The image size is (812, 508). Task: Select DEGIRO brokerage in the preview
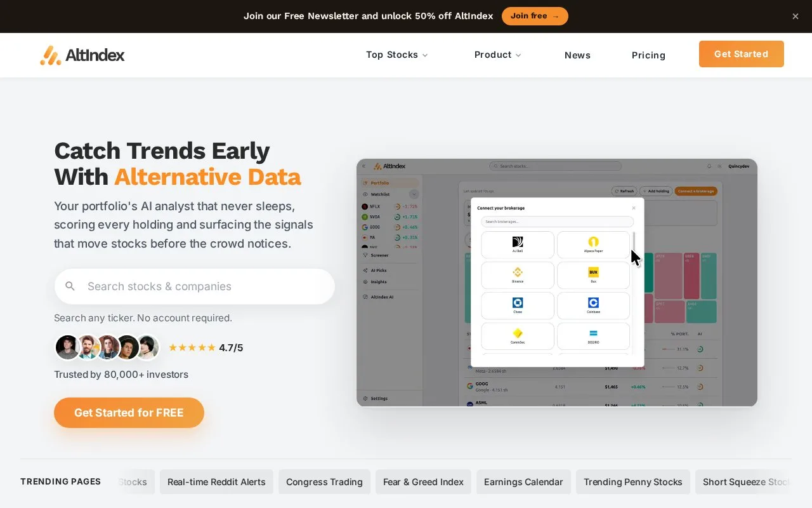[594, 336]
